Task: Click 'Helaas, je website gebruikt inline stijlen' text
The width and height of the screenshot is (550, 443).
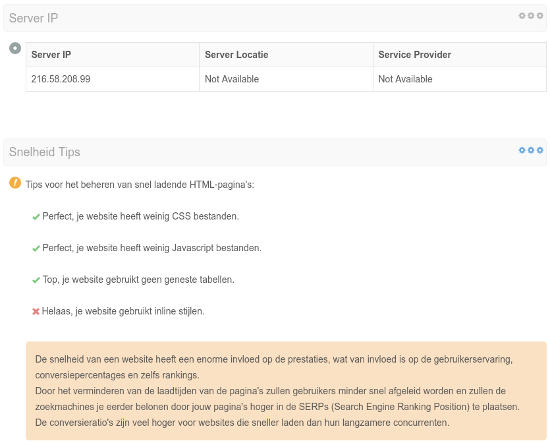Action: pyautogui.click(x=123, y=311)
